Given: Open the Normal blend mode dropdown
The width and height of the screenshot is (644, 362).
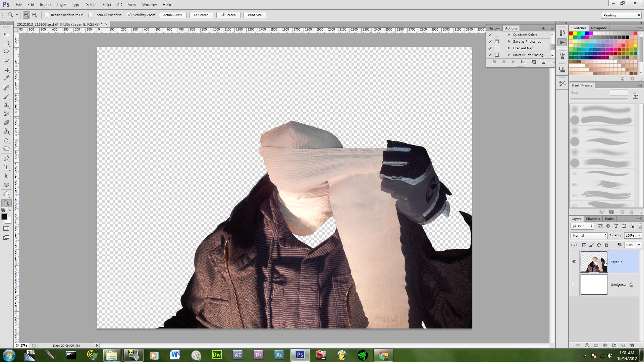Looking at the screenshot, I should pyautogui.click(x=589, y=235).
